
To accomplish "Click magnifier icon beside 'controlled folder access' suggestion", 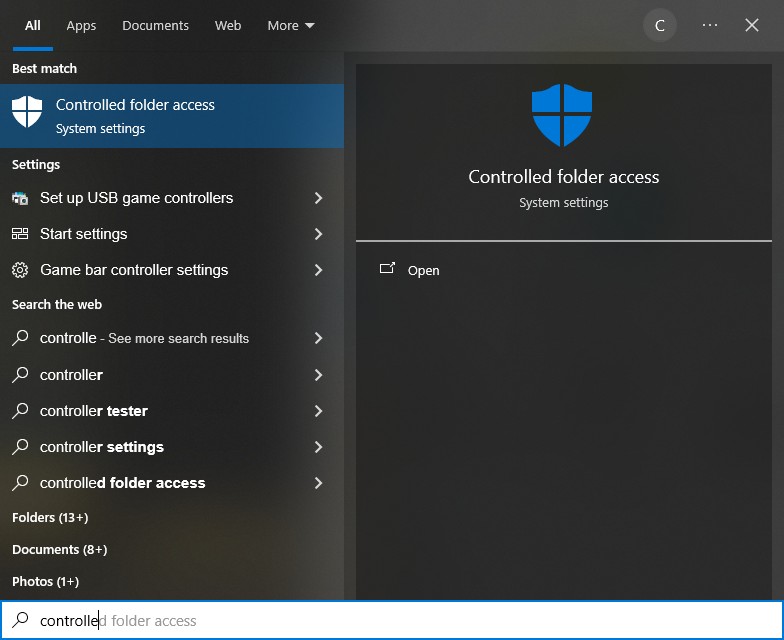I will pyautogui.click(x=20, y=482).
